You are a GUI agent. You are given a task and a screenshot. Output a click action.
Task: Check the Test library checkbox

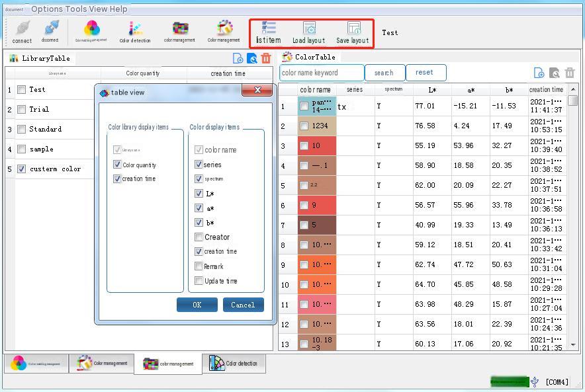(x=22, y=89)
